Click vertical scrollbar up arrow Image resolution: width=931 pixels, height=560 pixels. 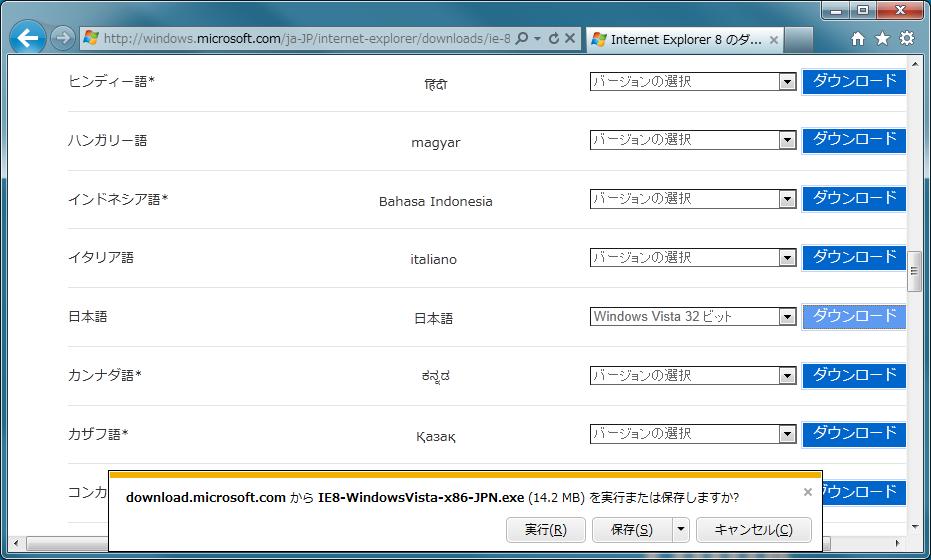click(x=914, y=64)
